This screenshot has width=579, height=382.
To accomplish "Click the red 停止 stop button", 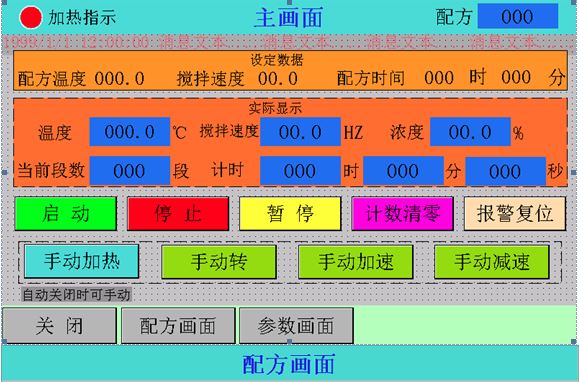I will coord(178,214).
